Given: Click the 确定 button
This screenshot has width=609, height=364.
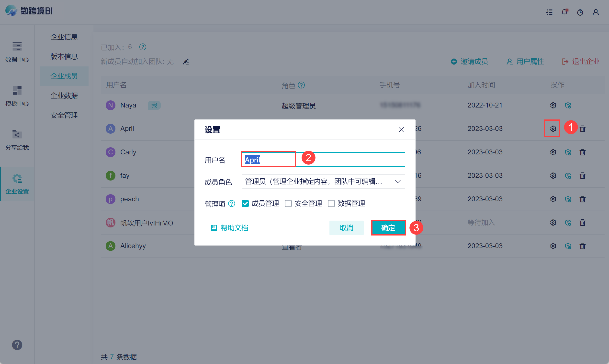Looking at the screenshot, I should 388,228.
